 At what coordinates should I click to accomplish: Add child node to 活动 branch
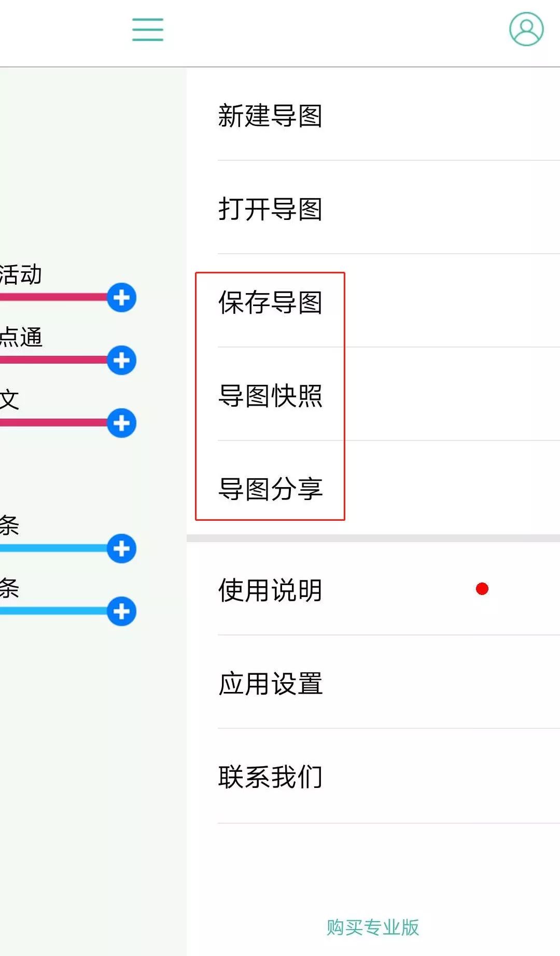click(122, 298)
